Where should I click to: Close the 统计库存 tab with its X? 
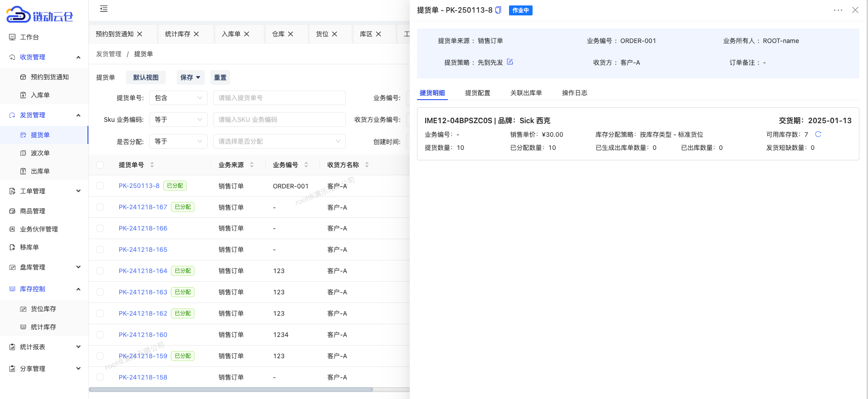point(196,34)
